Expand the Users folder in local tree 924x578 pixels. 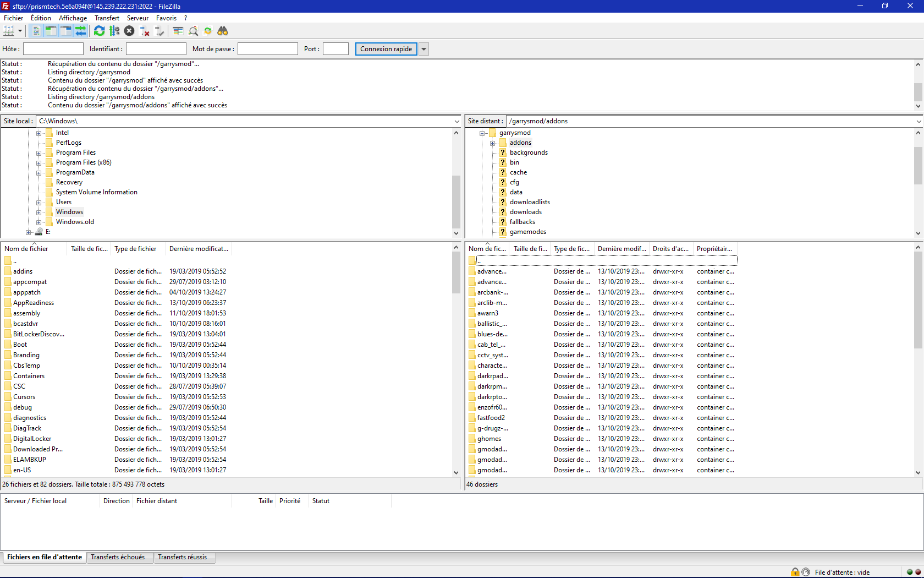click(x=38, y=203)
